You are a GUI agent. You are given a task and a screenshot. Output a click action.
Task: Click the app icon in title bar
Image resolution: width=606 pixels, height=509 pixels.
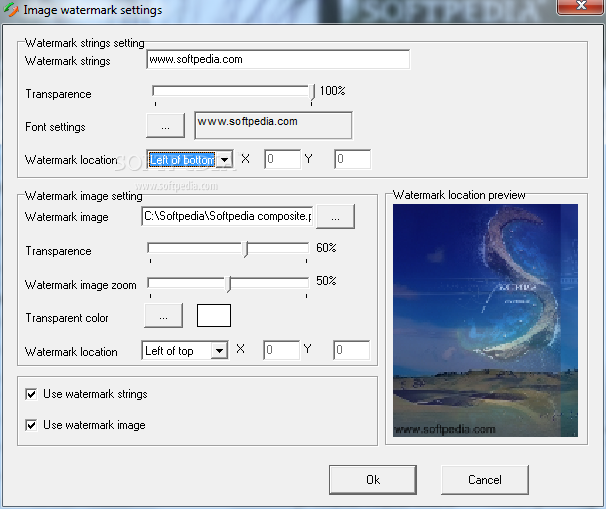[10, 9]
